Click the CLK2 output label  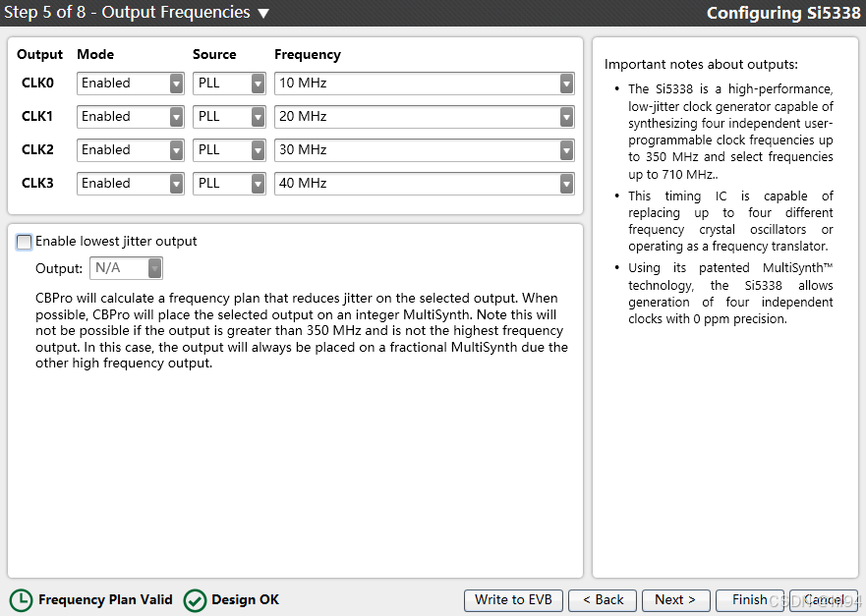(37, 149)
